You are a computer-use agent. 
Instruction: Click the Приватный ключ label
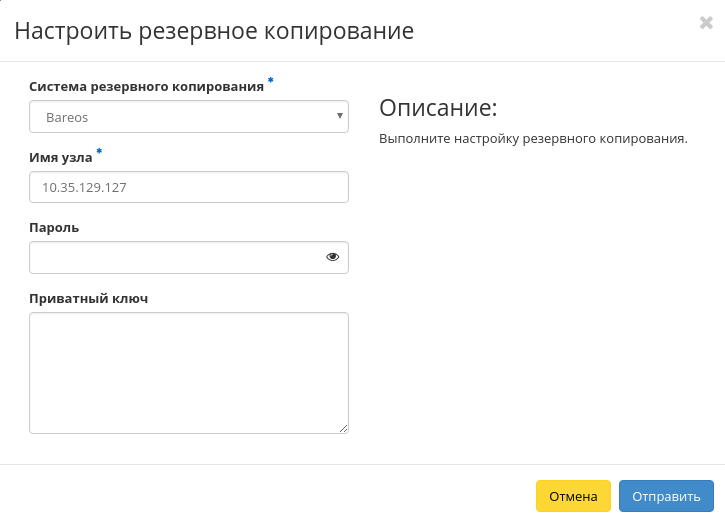(x=88, y=298)
